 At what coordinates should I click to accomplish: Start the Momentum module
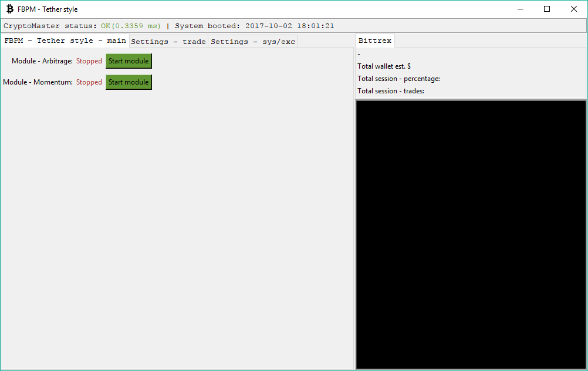point(129,82)
